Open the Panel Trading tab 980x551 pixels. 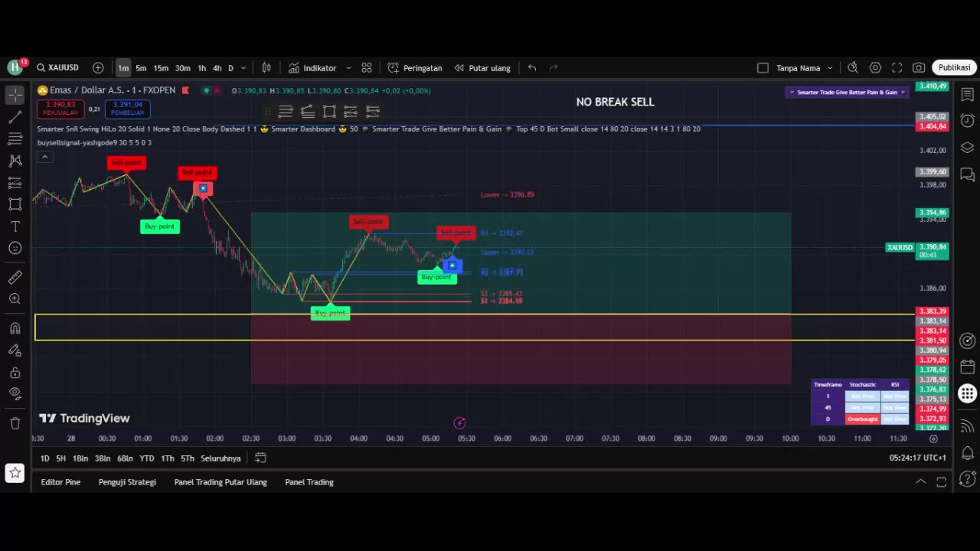click(x=309, y=482)
